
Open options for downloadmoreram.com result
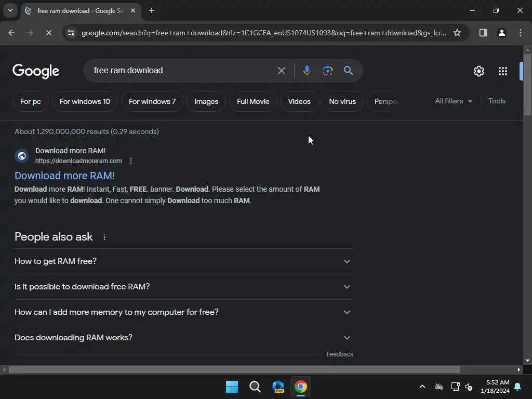[131, 161]
